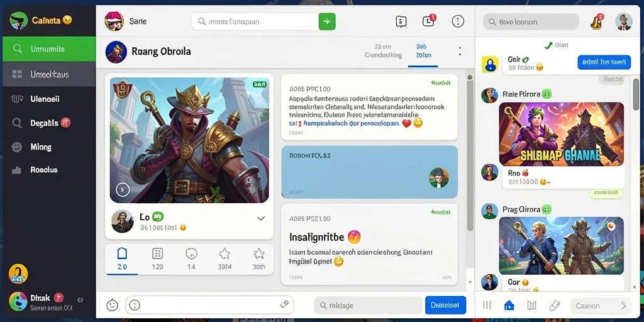Focus the Caanon input field
This screenshot has width=644, height=322.
pos(601,306)
